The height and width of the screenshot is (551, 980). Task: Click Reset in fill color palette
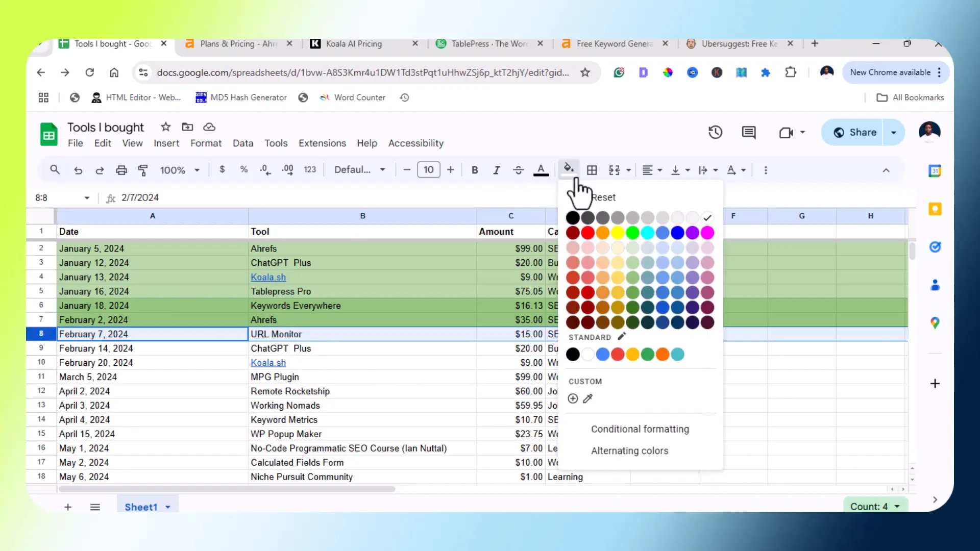coord(603,197)
